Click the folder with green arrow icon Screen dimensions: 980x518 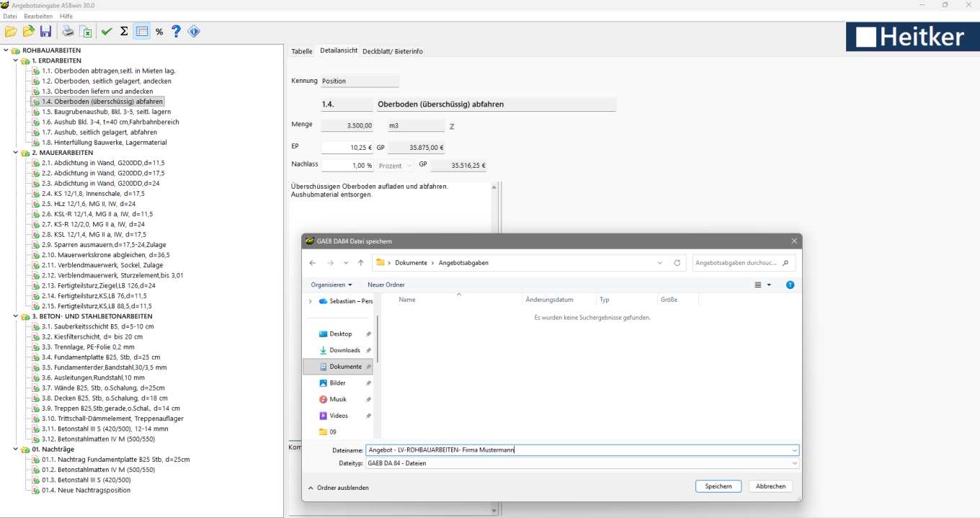[x=28, y=31]
